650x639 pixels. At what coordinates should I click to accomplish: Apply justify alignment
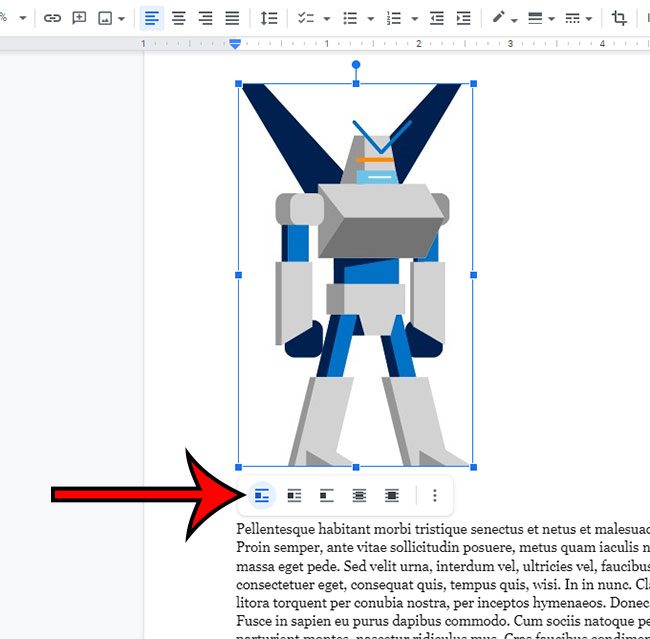click(x=232, y=18)
